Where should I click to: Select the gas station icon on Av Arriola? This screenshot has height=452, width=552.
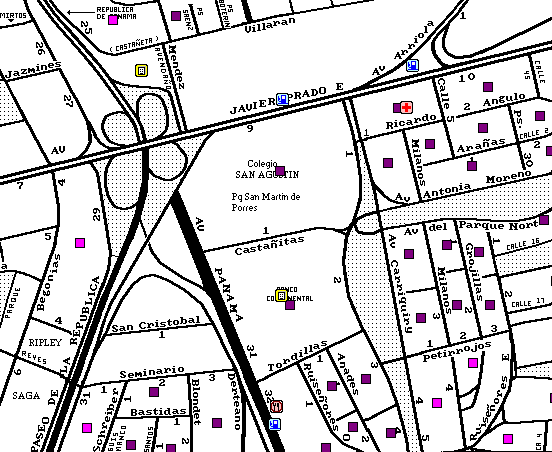(413, 65)
